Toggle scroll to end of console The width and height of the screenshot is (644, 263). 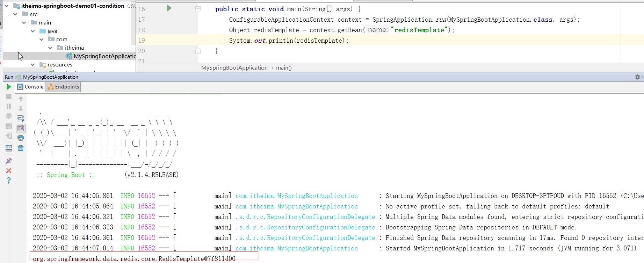[21, 128]
